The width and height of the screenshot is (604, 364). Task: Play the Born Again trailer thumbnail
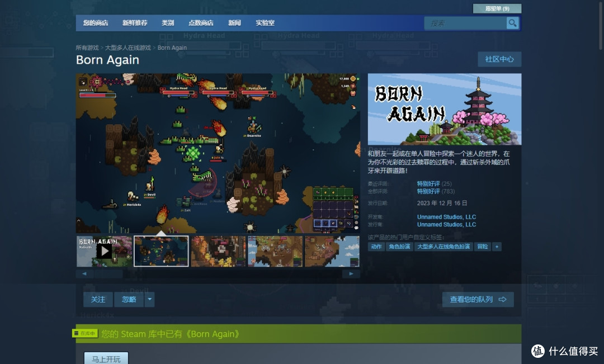tap(104, 251)
